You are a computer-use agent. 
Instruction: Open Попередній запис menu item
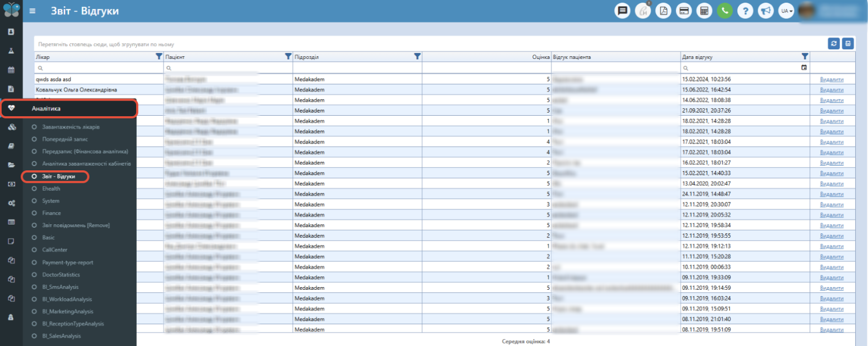(x=65, y=139)
